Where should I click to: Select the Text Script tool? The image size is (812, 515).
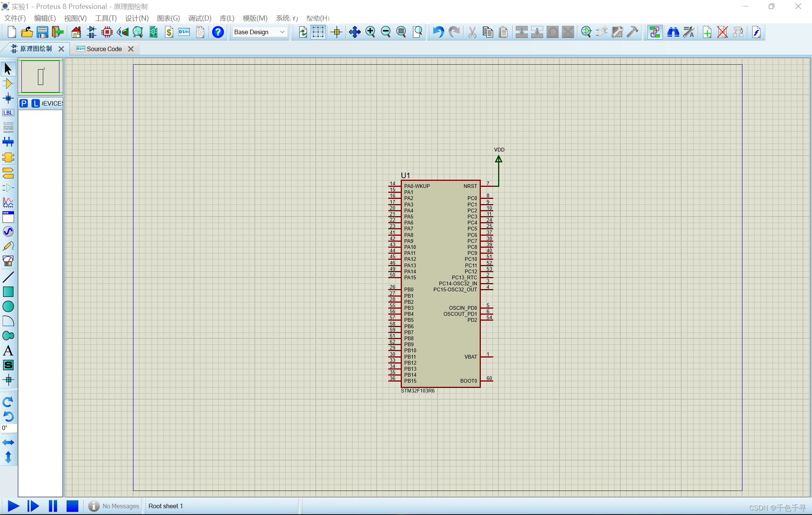pos(8,127)
